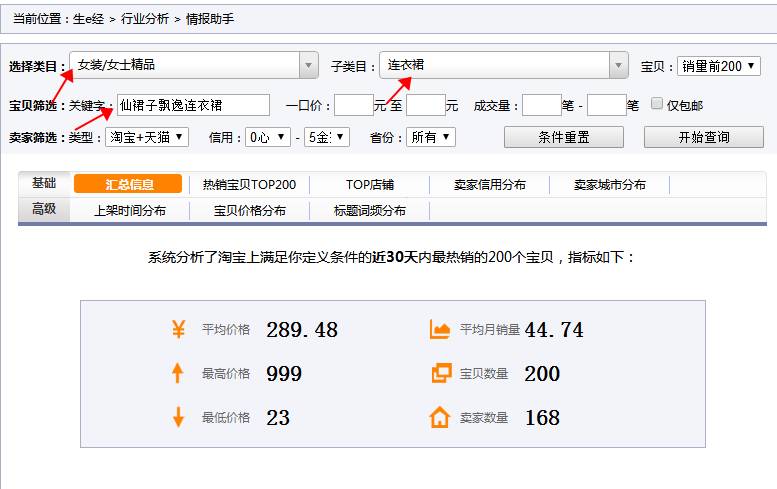
Task: Click the minimum 成交量 field
Action: point(542,105)
